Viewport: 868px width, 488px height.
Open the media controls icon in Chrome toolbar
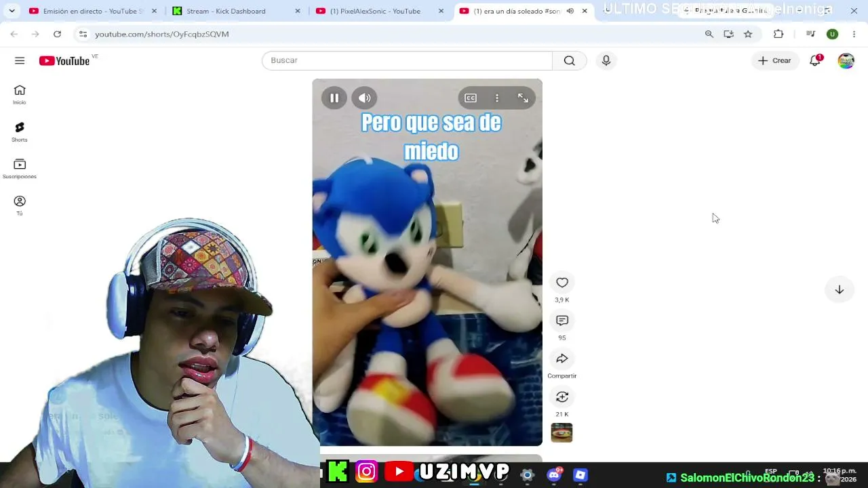click(810, 34)
